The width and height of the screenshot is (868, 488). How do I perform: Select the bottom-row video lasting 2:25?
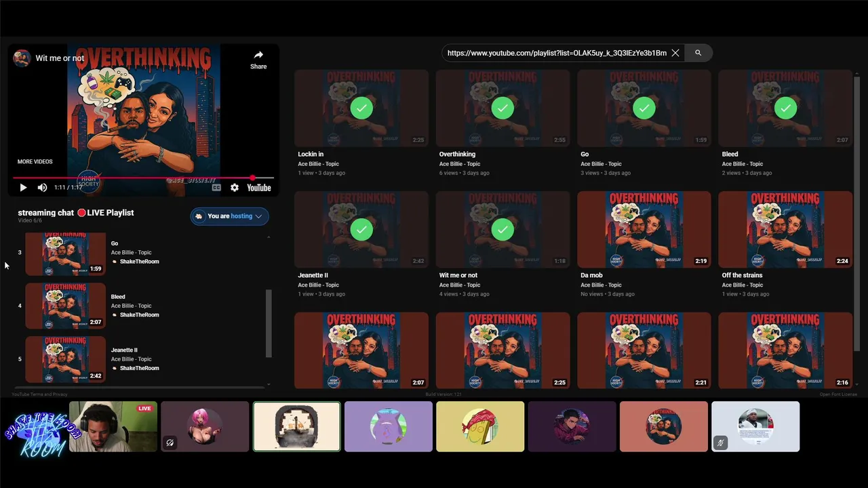pos(502,350)
